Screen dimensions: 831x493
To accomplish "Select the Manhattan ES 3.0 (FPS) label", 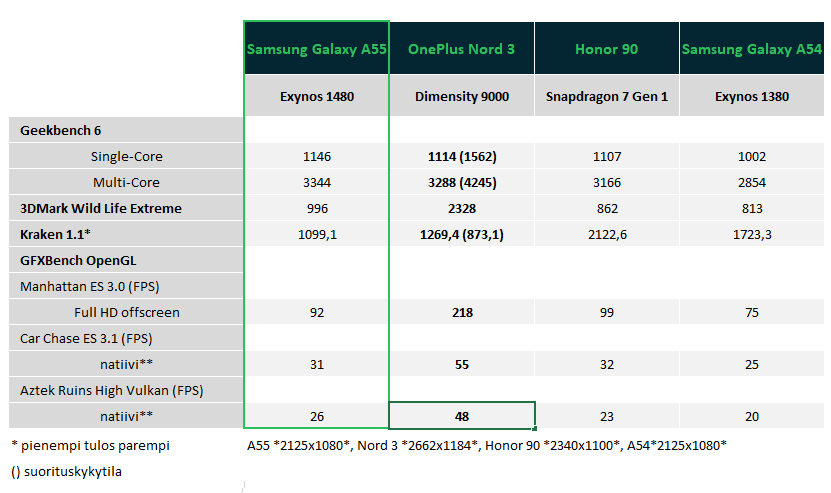I will pyautogui.click(x=126, y=286).
